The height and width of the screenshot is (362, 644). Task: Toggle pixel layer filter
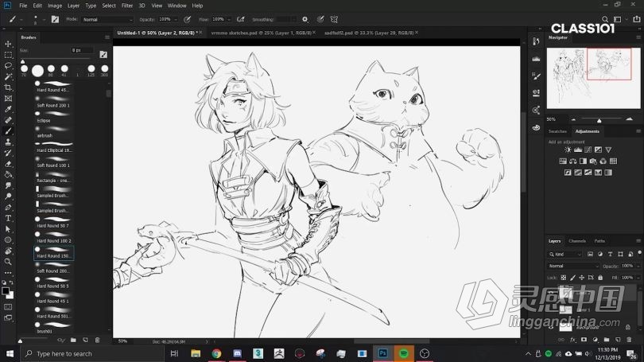[590, 255]
